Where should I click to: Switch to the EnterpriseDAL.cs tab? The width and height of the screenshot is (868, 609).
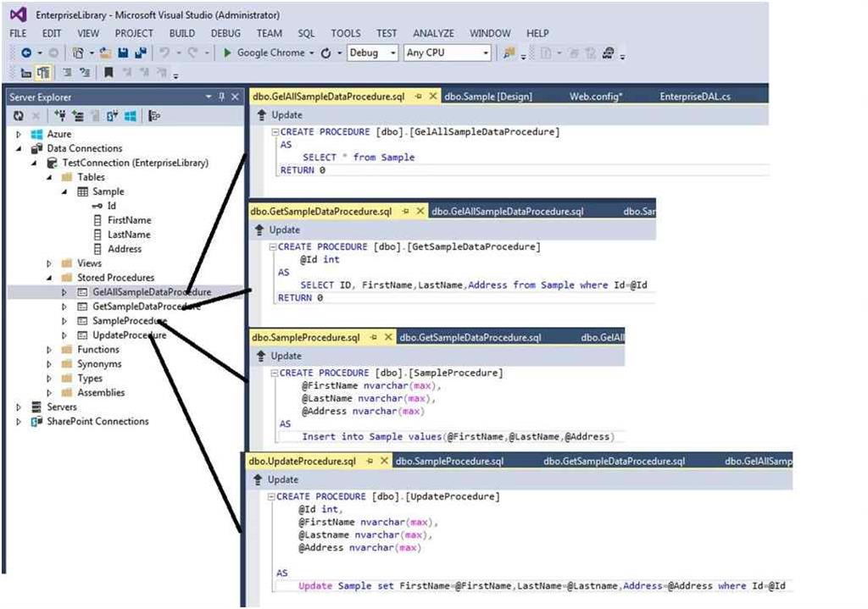[x=695, y=97]
